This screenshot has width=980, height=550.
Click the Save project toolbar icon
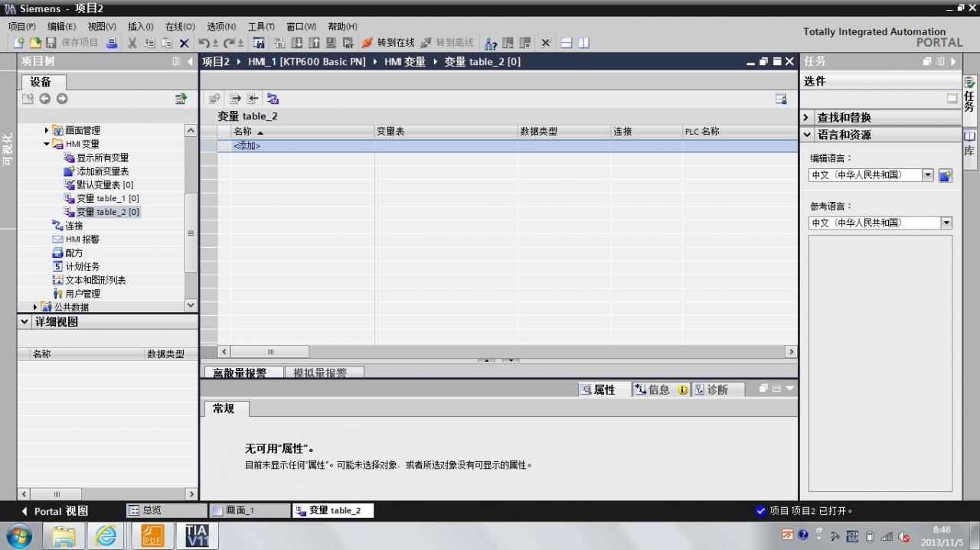51,43
